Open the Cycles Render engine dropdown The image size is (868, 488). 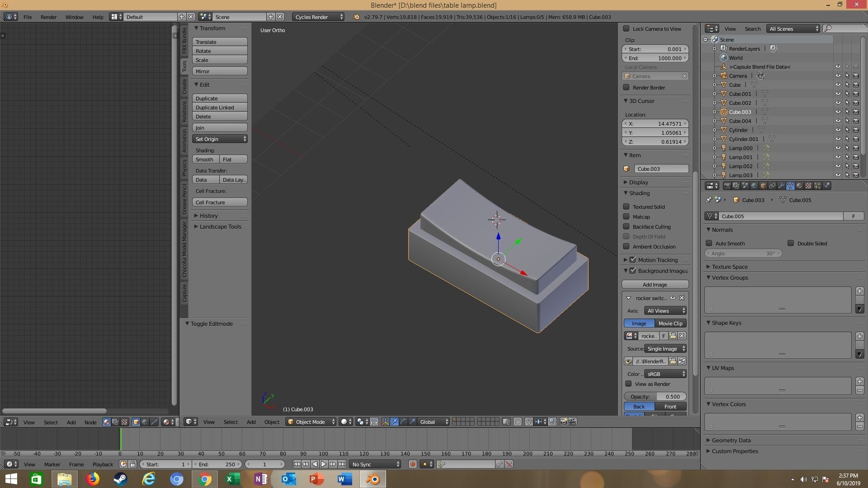click(x=319, y=17)
